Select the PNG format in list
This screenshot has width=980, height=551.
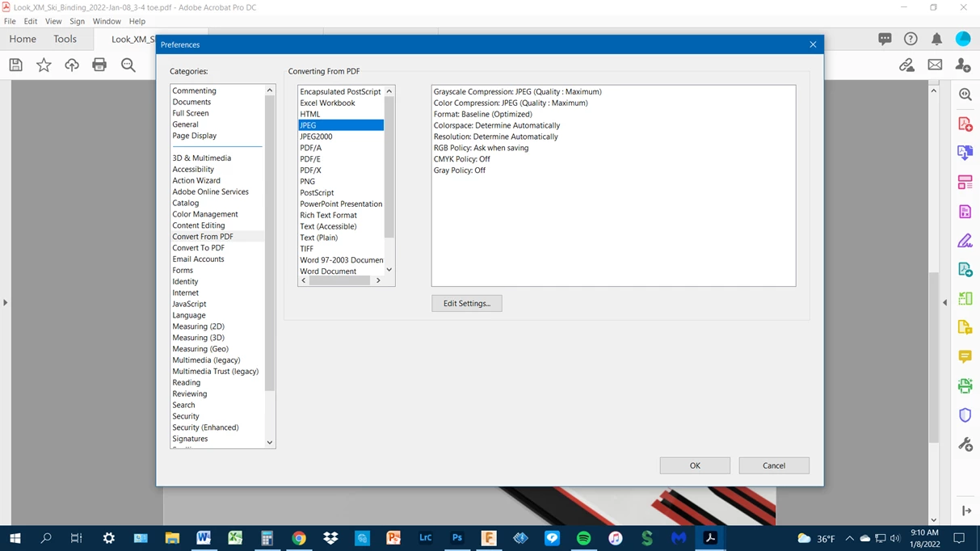tap(308, 182)
